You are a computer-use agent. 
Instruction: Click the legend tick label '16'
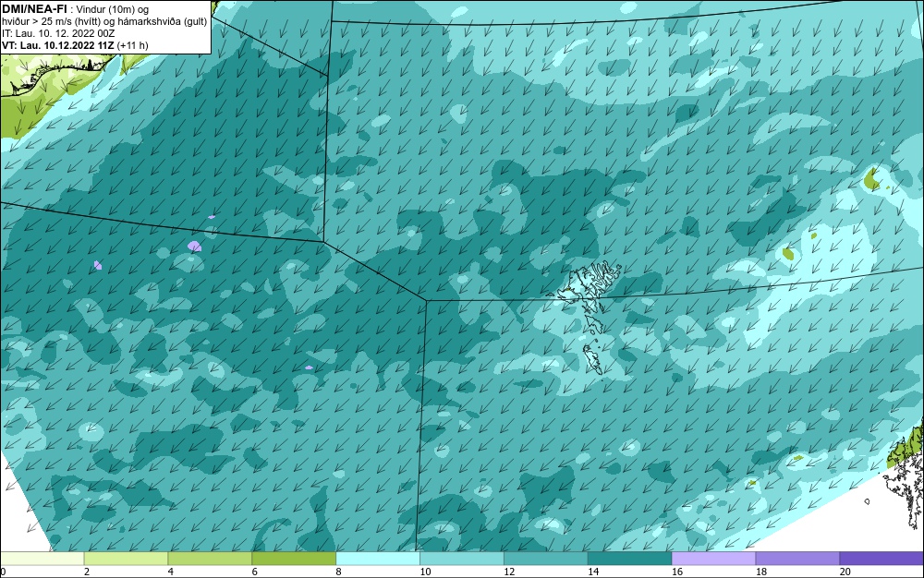(677, 572)
